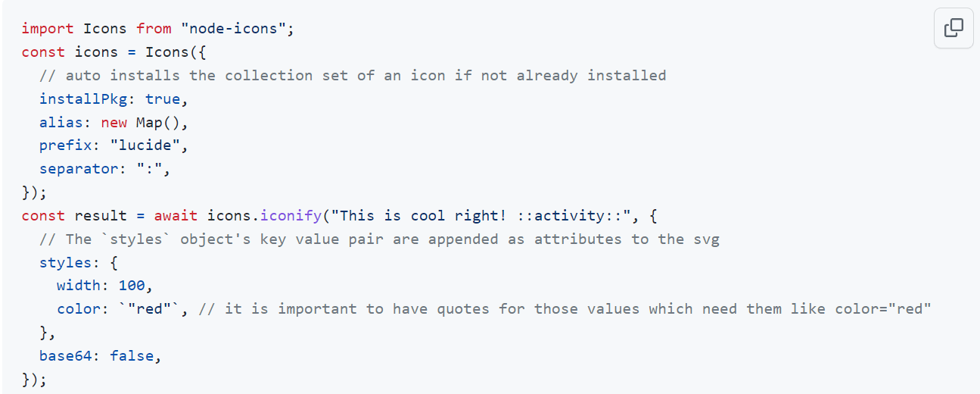This screenshot has width=980, height=394.
Task: Click the alias property name
Action: coord(61,123)
